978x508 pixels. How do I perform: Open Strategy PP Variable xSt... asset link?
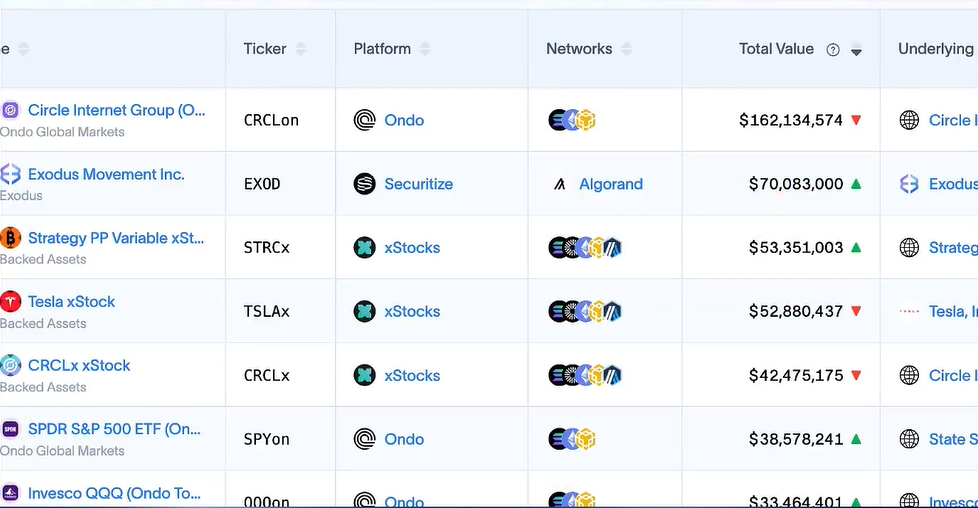coord(116,238)
